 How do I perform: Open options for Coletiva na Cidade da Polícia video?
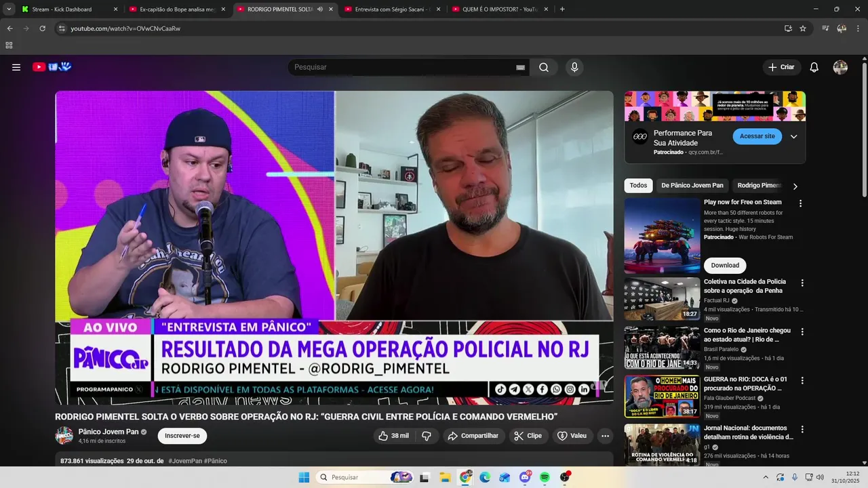tap(802, 283)
